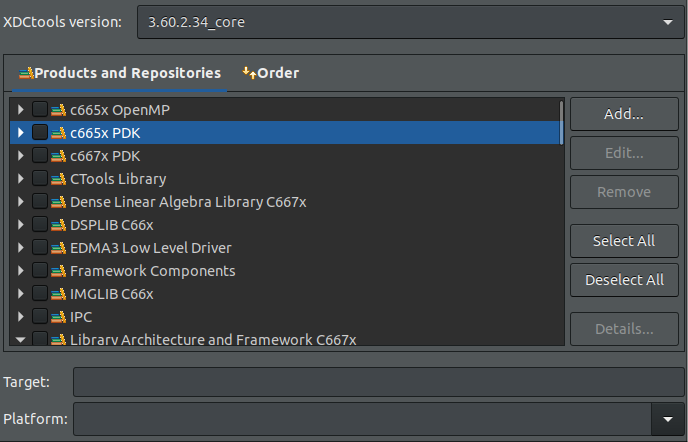
Task: Click the CTools Library product icon
Action: coord(57,179)
